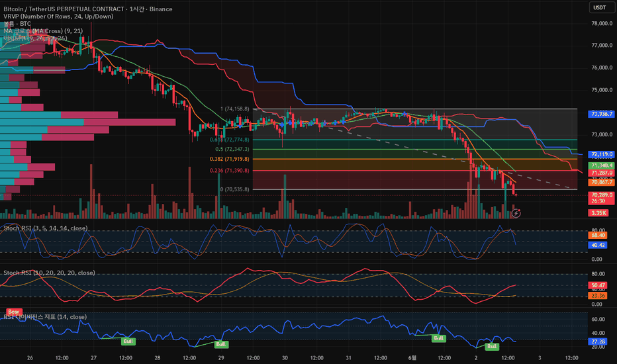Click the lightning bolt event icon
The image size is (617, 364).
click(x=516, y=213)
